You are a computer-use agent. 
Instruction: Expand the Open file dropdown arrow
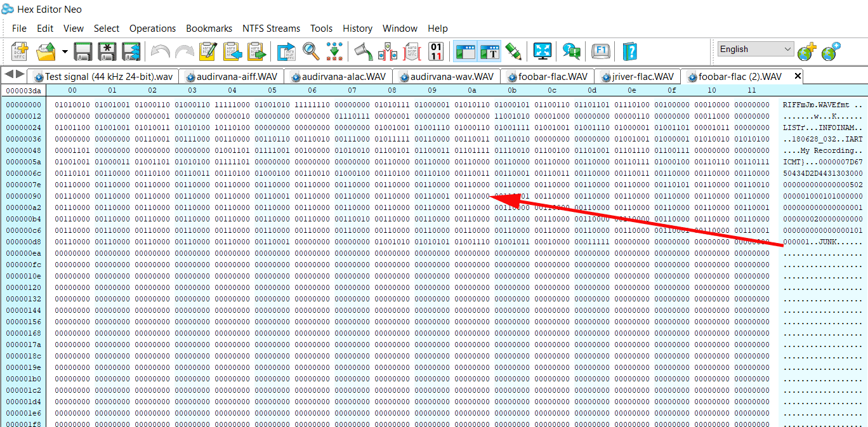(x=65, y=52)
